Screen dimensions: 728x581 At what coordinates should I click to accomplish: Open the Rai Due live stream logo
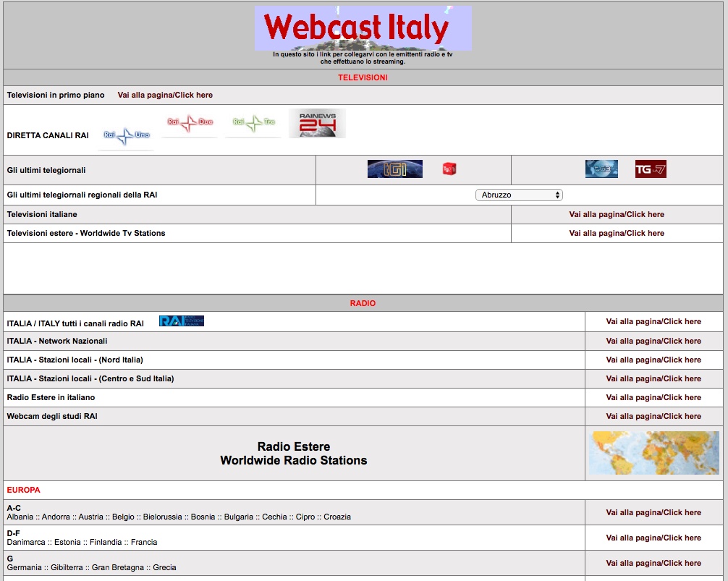(x=190, y=124)
